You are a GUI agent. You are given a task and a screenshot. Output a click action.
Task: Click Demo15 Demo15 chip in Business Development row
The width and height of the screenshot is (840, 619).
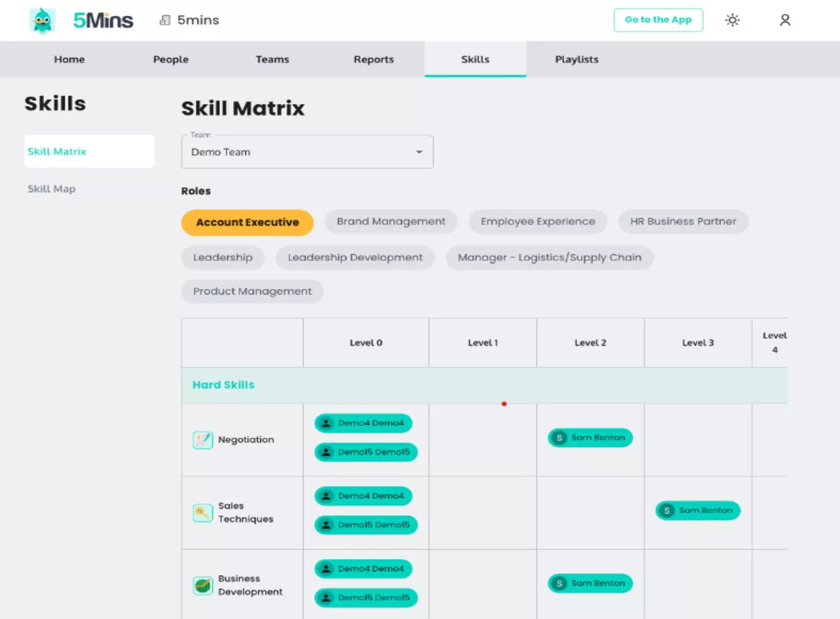coord(366,598)
